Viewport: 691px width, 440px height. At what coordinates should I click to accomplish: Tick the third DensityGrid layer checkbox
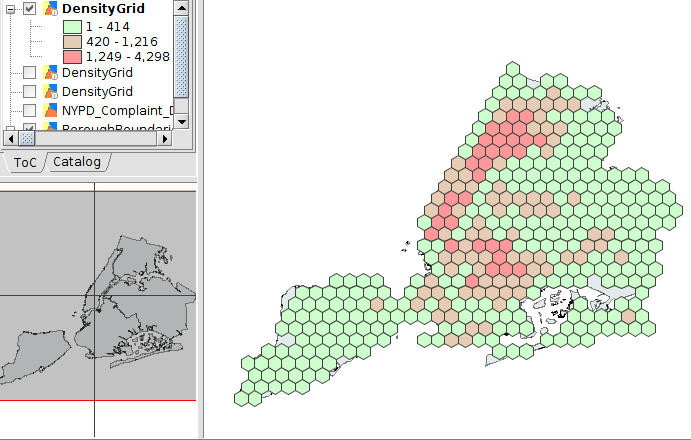point(30,92)
